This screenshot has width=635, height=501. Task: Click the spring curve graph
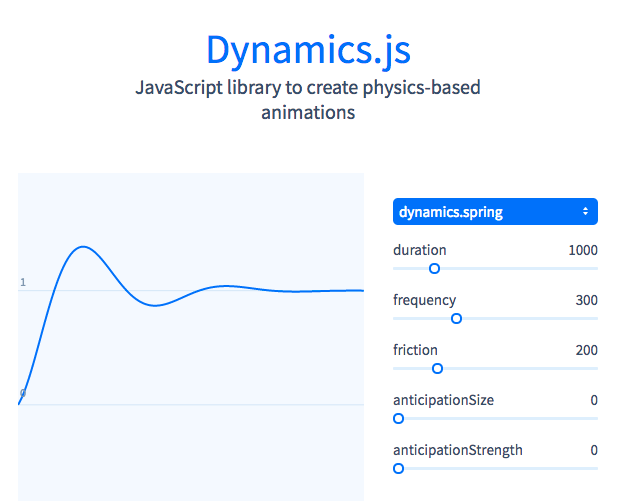(x=191, y=337)
